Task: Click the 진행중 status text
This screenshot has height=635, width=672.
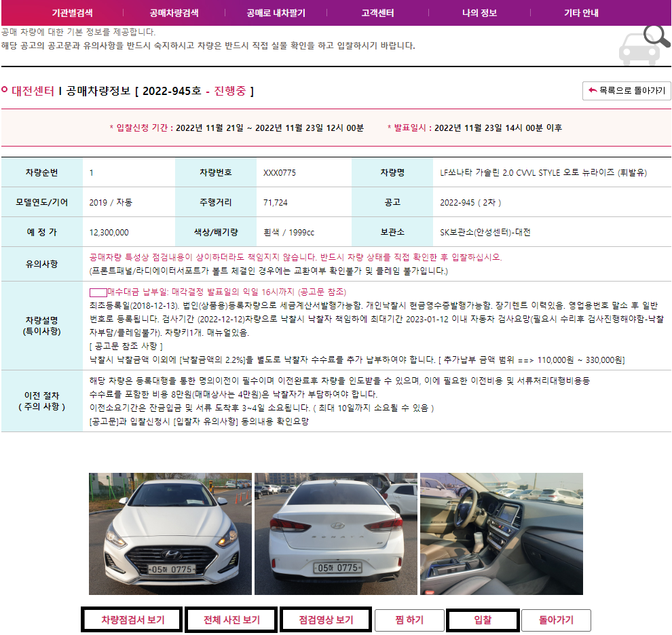Action: 230,91
